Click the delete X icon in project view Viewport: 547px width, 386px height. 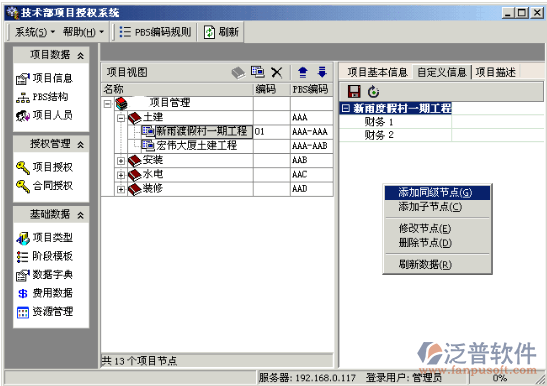pos(277,72)
